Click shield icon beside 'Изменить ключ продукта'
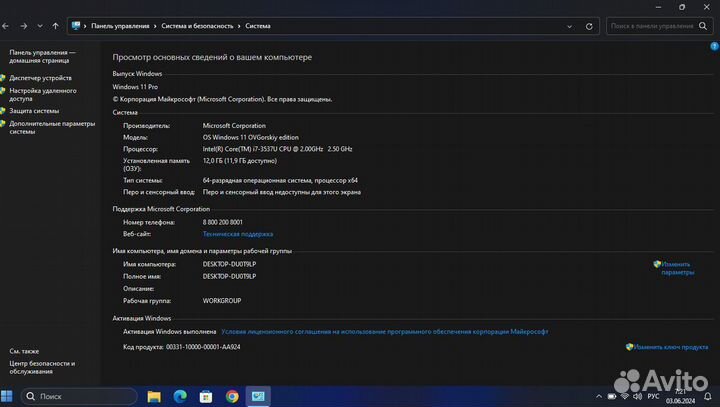 (x=630, y=347)
